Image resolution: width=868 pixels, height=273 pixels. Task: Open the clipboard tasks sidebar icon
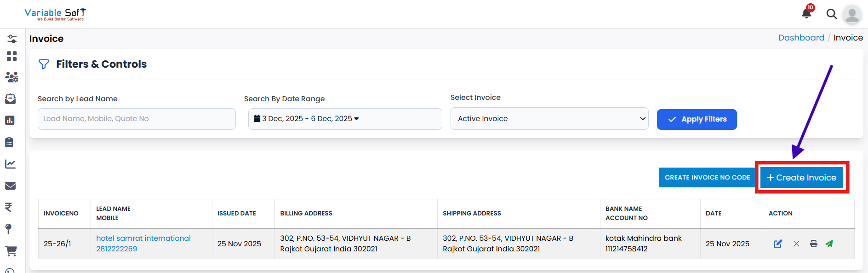point(9,142)
